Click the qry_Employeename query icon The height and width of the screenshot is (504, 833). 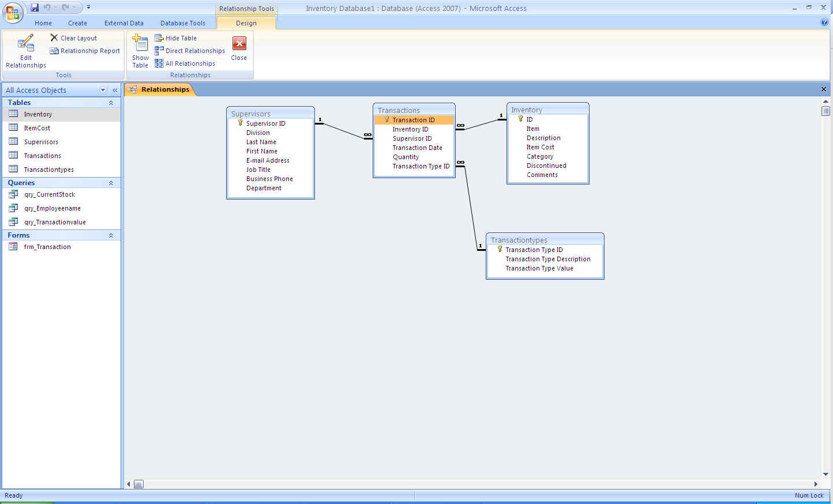click(x=13, y=208)
